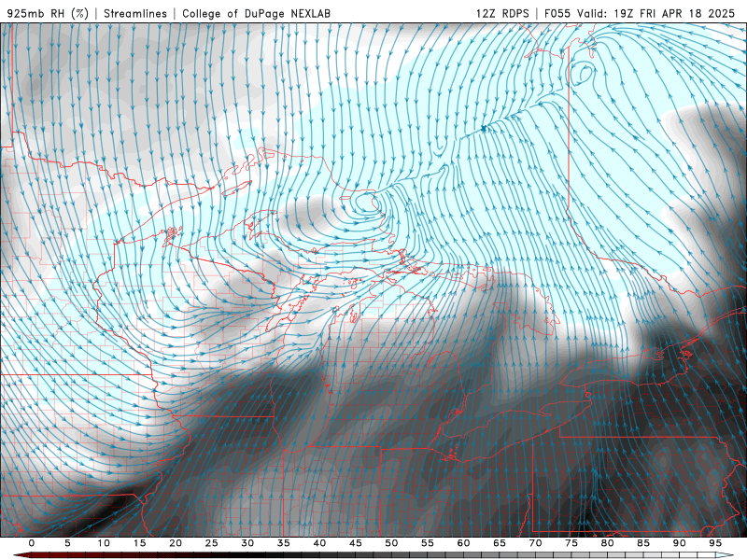Click the '15' value on color scale
This screenshot has width=747, height=560.
click(x=139, y=543)
